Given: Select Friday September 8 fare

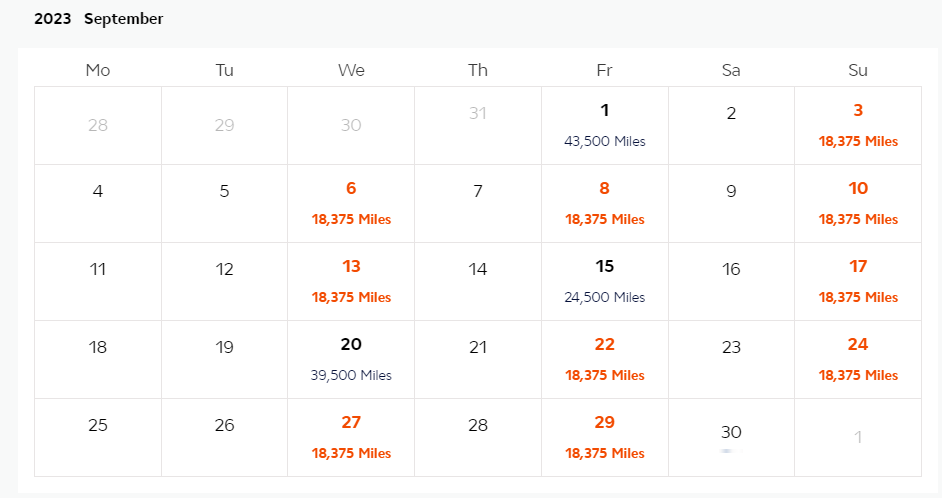Looking at the screenshot, I should 604,203.
